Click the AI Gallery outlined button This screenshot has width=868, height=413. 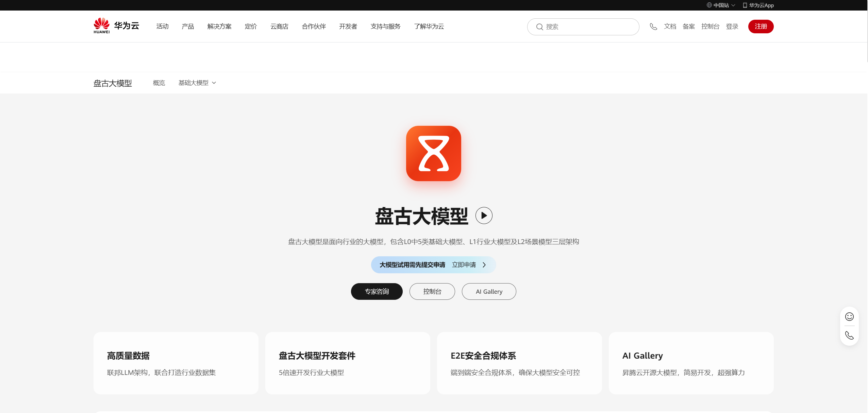(x=489, y=291)
